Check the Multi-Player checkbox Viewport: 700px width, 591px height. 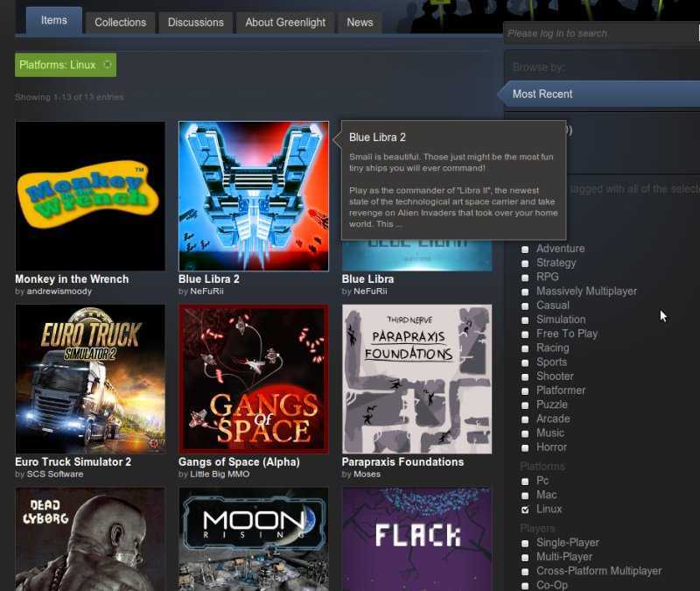tap(525, 558)
